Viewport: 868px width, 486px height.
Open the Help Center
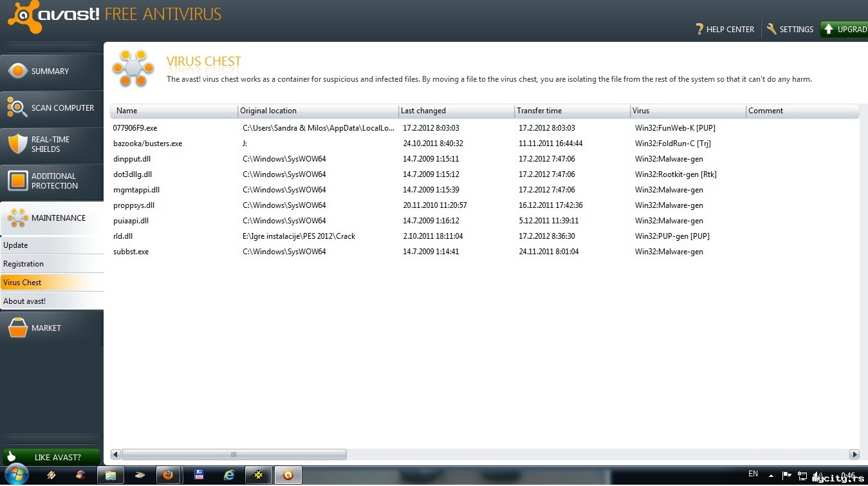[x=725, y=29]
